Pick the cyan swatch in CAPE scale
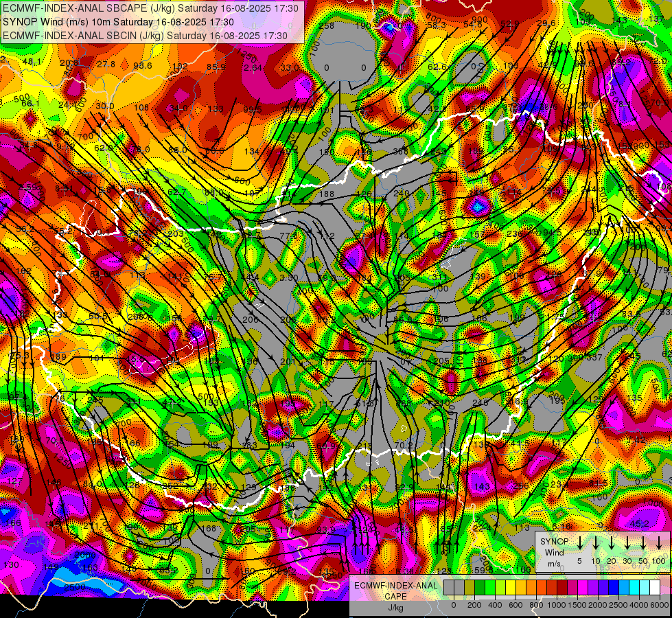672x618 pixels. (635, 587)
